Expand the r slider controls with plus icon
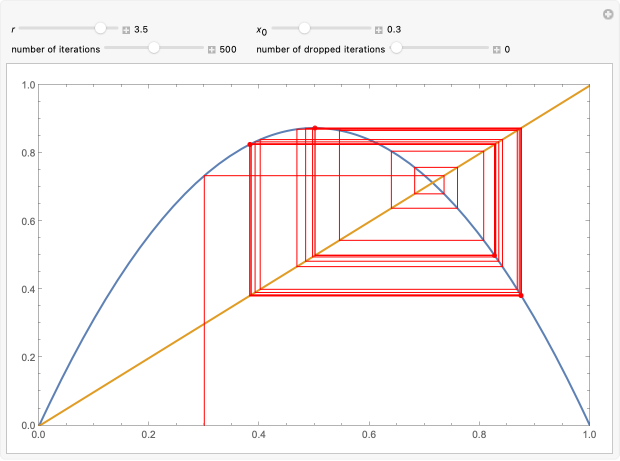 (x=127, y=30)
